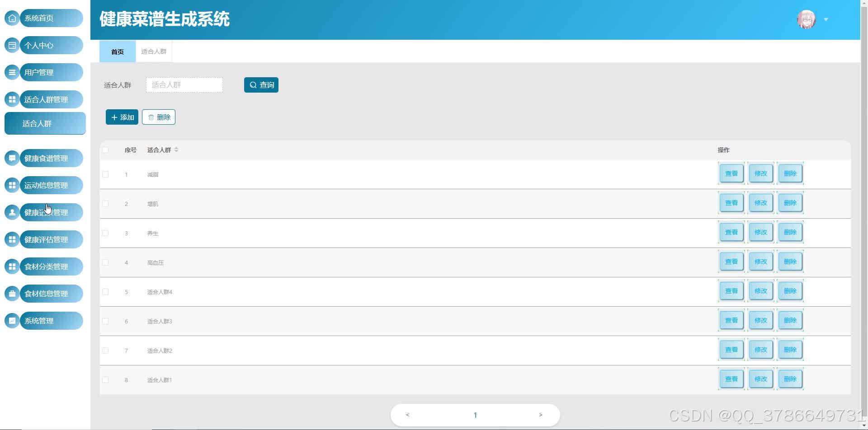Open the dropdown arrow next to avatar
Viewport: 868px width, 430px height.
[x=826, y=19]
